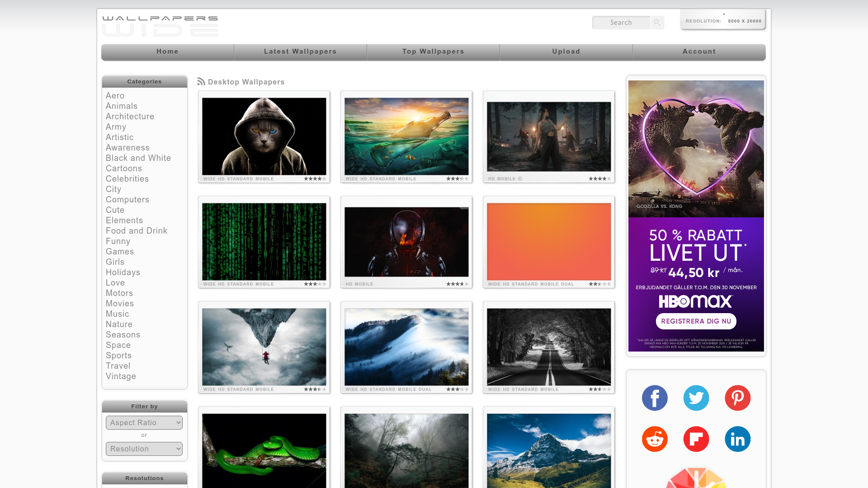Open Top Wallpapers in navigation bar
Viewport: 868px width, 488px height.
[434, 52]
